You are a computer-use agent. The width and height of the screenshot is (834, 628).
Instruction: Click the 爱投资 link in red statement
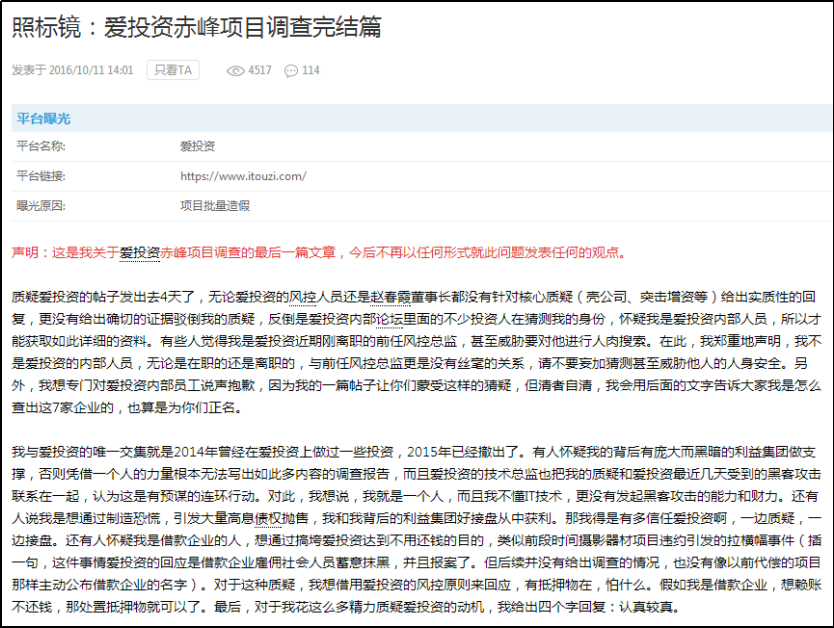139,253
